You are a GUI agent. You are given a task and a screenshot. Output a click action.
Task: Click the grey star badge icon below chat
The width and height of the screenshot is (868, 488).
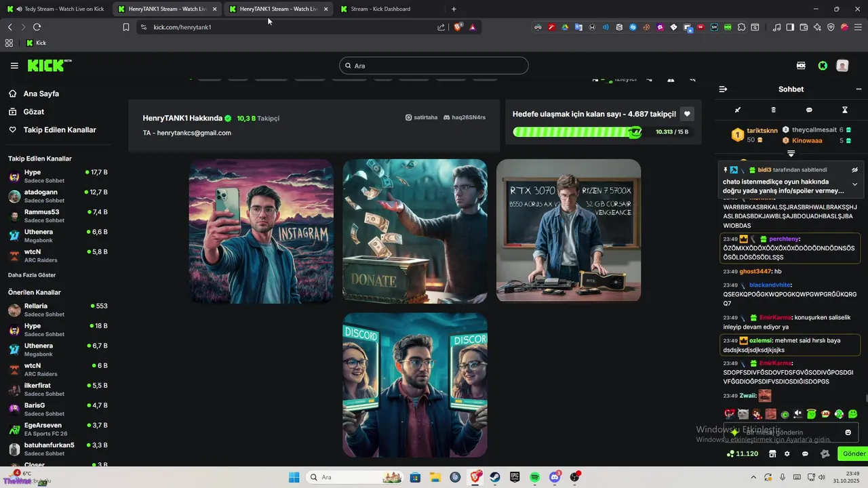pyautogui.click(x=825, y=453)
